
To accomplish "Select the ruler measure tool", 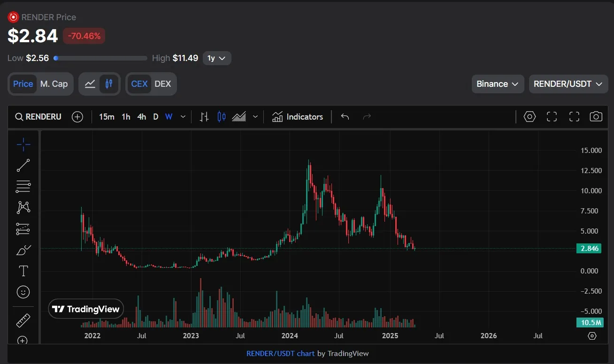I will point(23,320).
